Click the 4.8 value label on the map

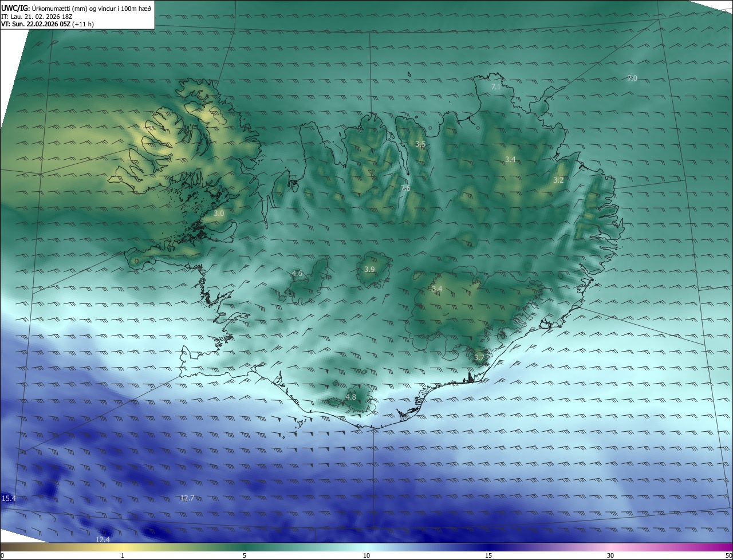(x=351, y=396)
